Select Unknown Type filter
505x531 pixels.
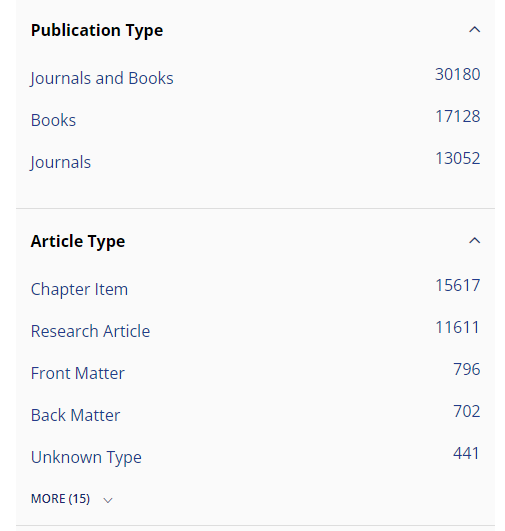coord(86,458)
